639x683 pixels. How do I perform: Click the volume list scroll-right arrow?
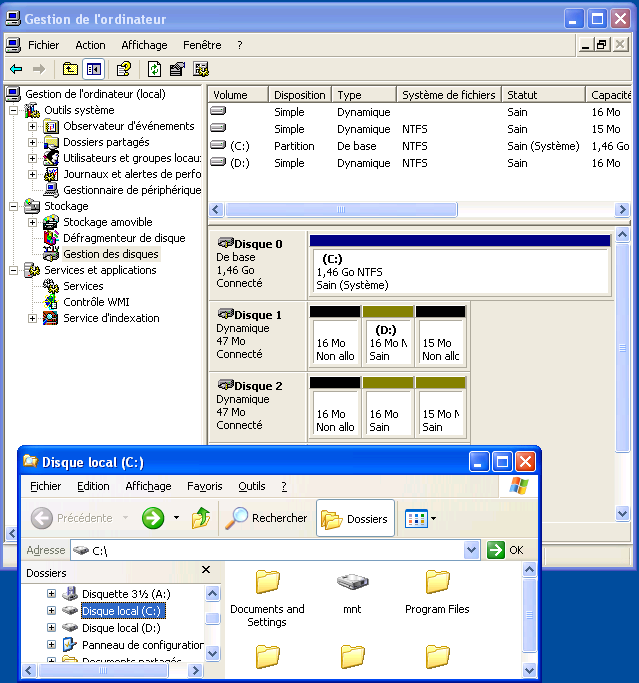pyautogui.click(x=622, y=210)
